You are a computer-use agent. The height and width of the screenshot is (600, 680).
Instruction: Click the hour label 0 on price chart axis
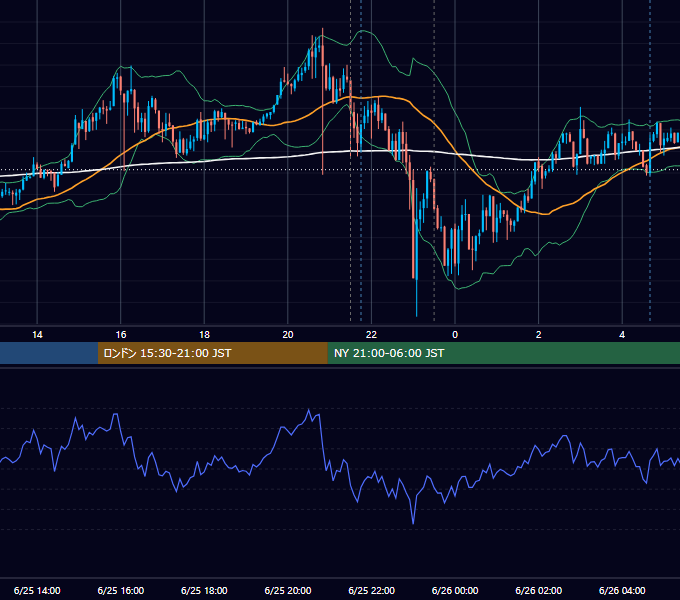pos(455,335)
